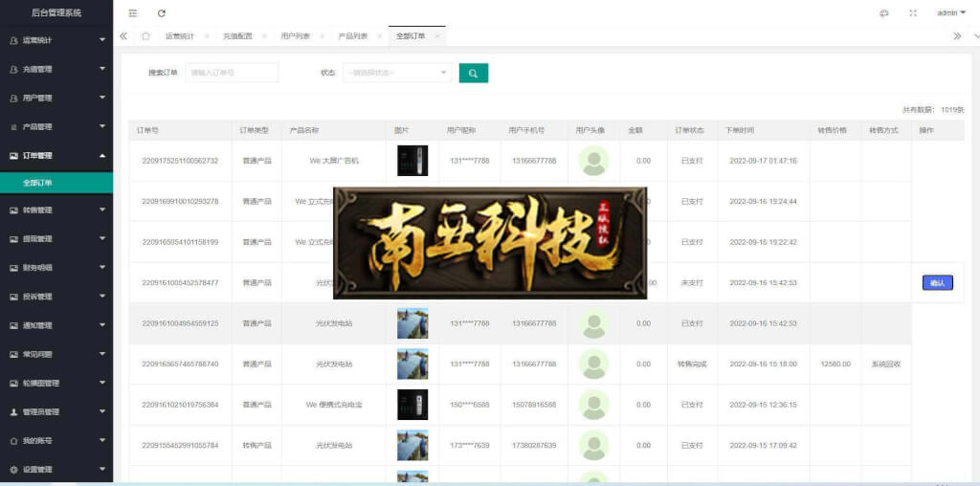The height and width of the screenshot is (486, 980).
Task: Click the 财务明细 sidebar icon
Action: tap(13, 268)
